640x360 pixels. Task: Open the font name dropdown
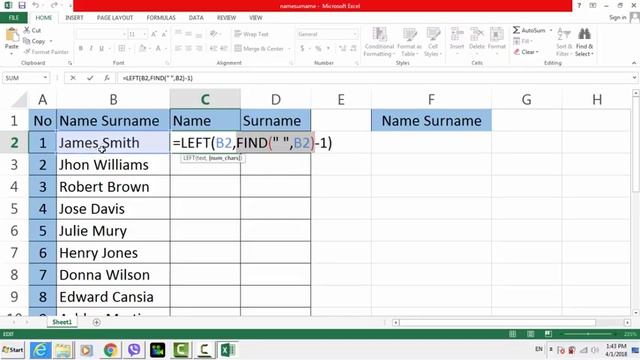(x=124, y=34)
